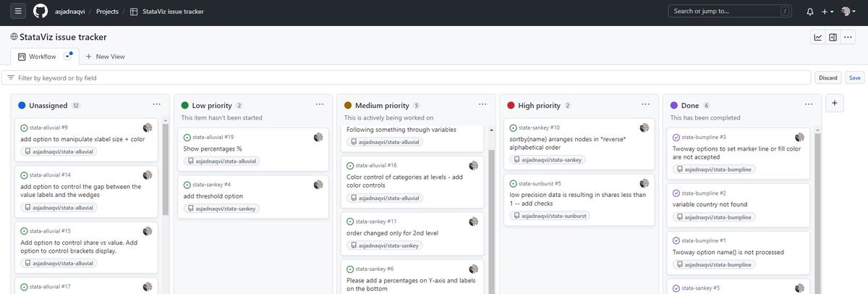
Task: Open Unassigned column options menu
Action: pos(157,105)
